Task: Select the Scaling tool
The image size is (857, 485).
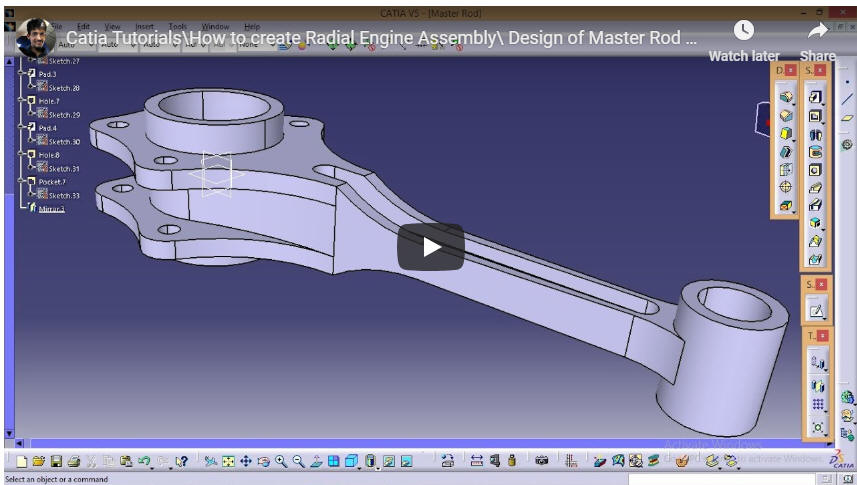Action: click(818, 427)
